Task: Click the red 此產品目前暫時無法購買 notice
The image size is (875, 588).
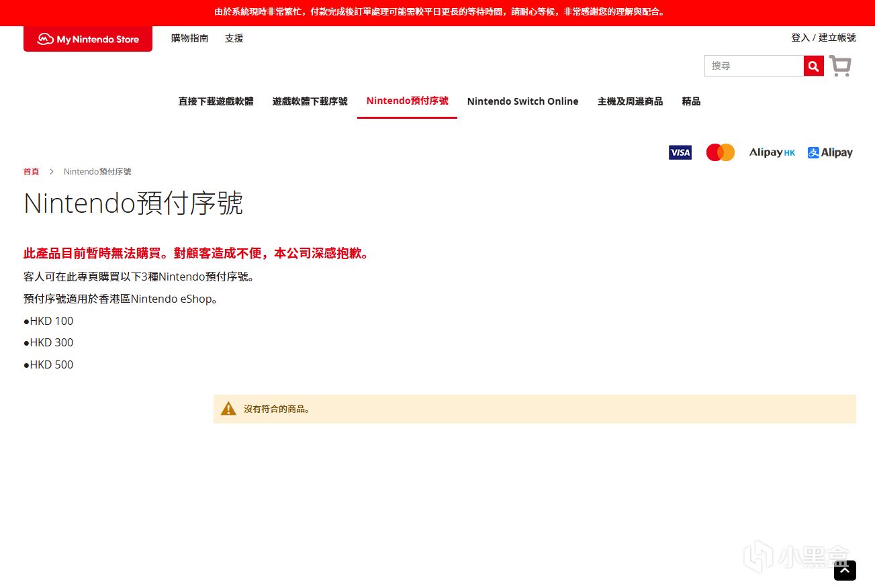Action: click(197, 253)
